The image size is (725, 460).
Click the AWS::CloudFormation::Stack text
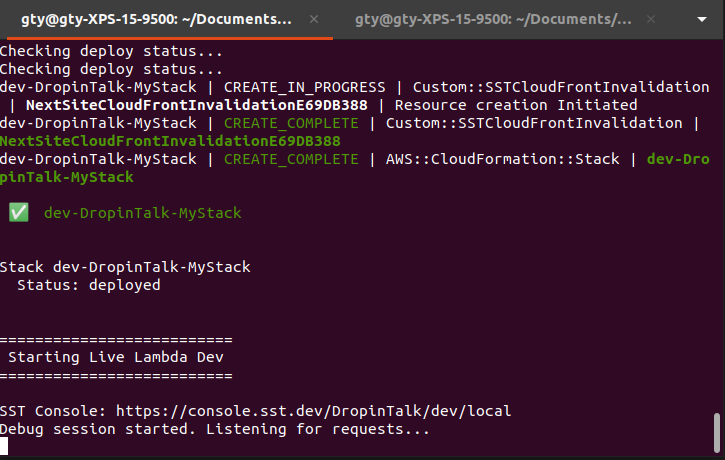pos(502,159)
